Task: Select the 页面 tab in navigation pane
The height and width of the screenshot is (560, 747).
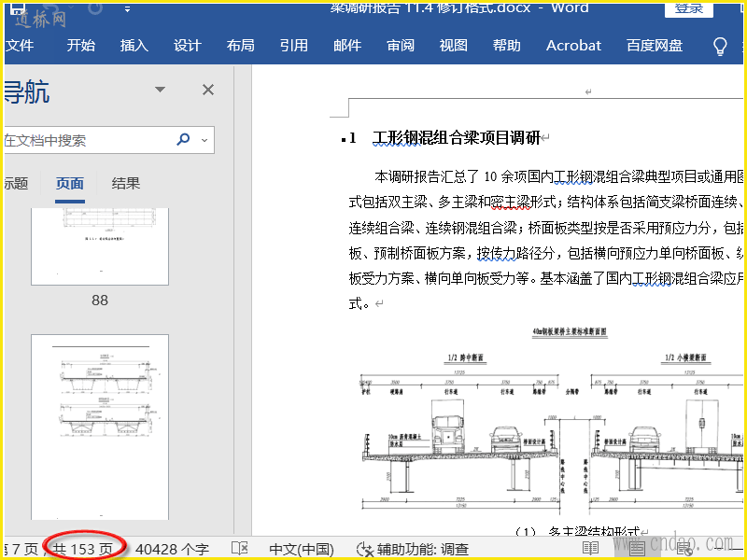Action: point(70,183)
